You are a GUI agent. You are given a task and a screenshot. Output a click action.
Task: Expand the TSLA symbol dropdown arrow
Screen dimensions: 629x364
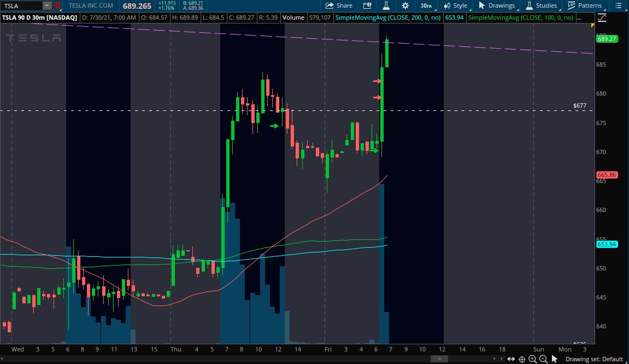coord(47,5)
